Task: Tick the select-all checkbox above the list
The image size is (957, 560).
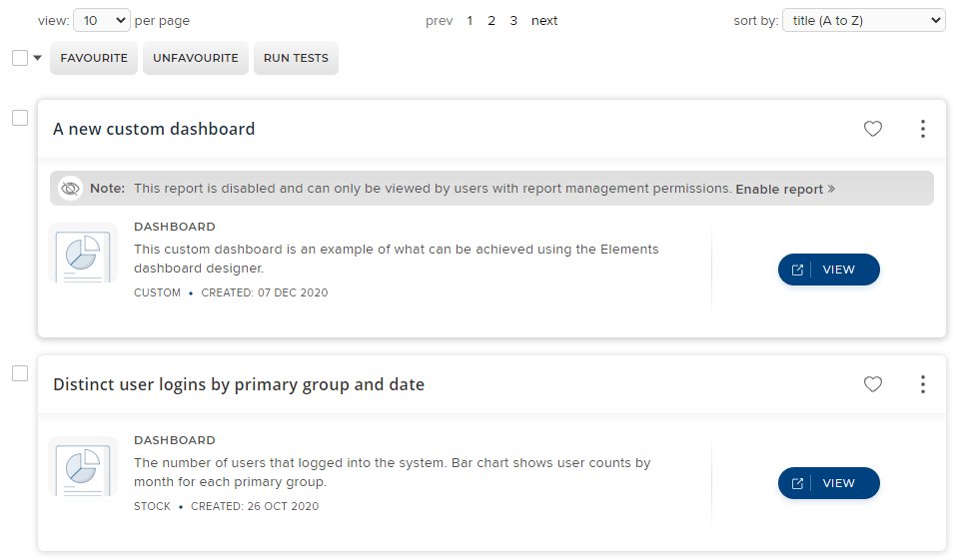Action: (20, 58)
